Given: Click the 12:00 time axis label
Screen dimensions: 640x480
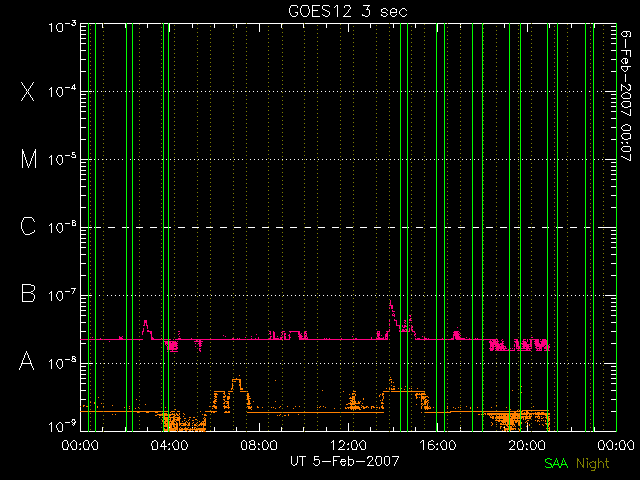Looking at the screenshot, I should [348, 445].
